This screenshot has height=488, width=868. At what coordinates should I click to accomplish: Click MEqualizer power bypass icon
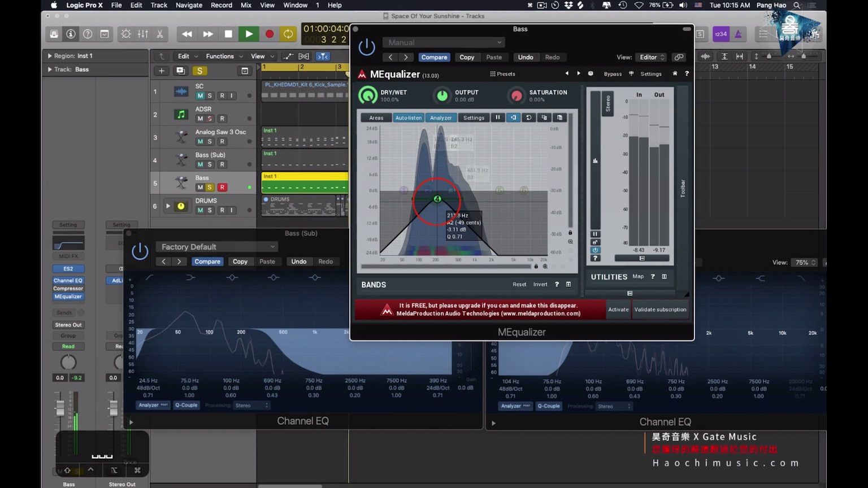click(x=367, y=47)
